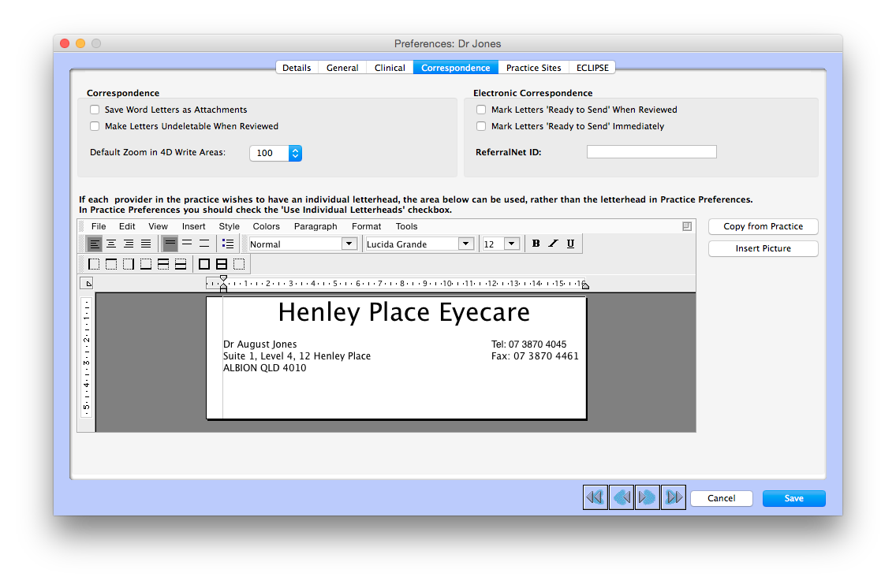Set one-and-a-half line spacing
The image size is (896, 588).
click(187, 244)
